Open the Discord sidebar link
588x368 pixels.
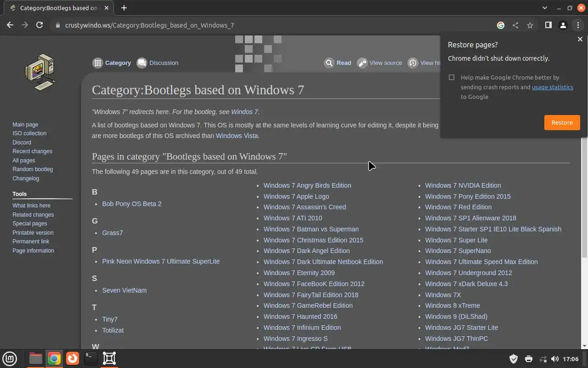coord(22,143)
